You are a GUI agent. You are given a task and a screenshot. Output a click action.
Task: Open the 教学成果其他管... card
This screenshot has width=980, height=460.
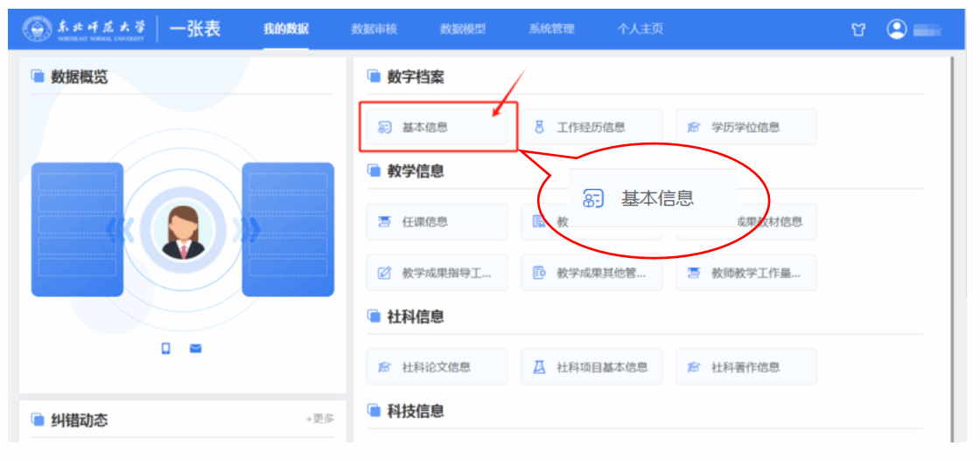click(591, 273)
